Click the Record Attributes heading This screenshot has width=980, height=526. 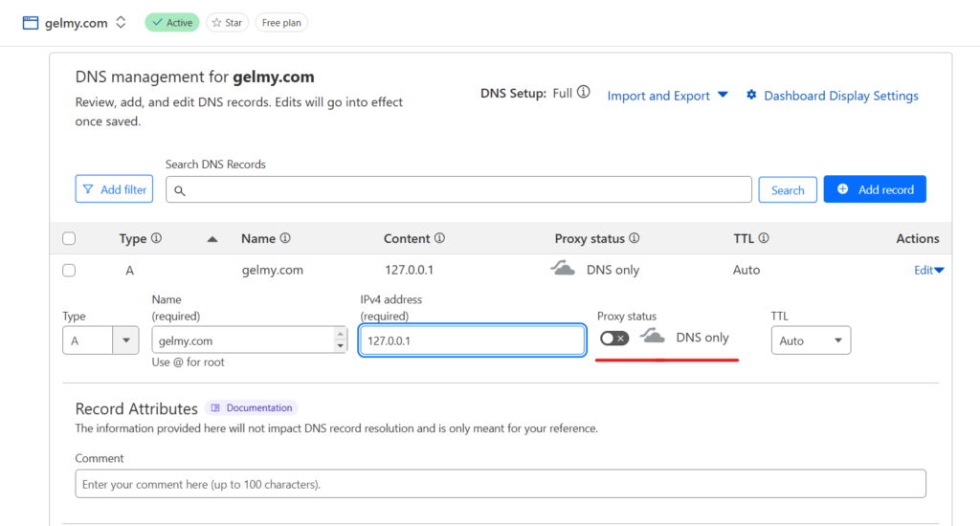pyautogui.click(x=136, y=408)
